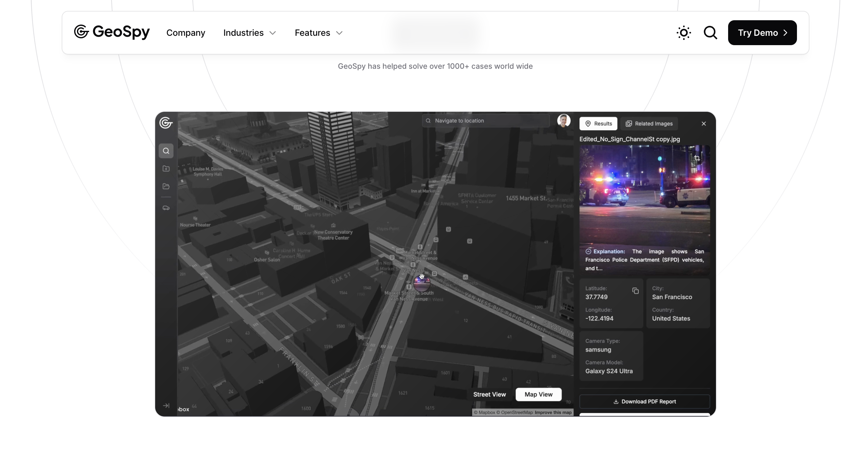Expand the Industries dropdown menu
The width and height of the screenshot is (868, 462).
250,33
